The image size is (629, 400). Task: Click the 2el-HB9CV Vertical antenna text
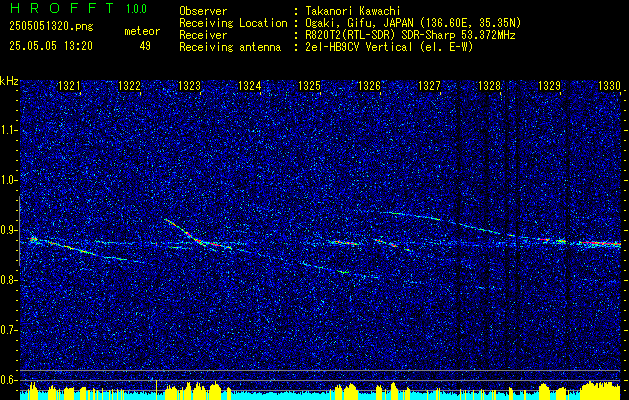(389, 47)
